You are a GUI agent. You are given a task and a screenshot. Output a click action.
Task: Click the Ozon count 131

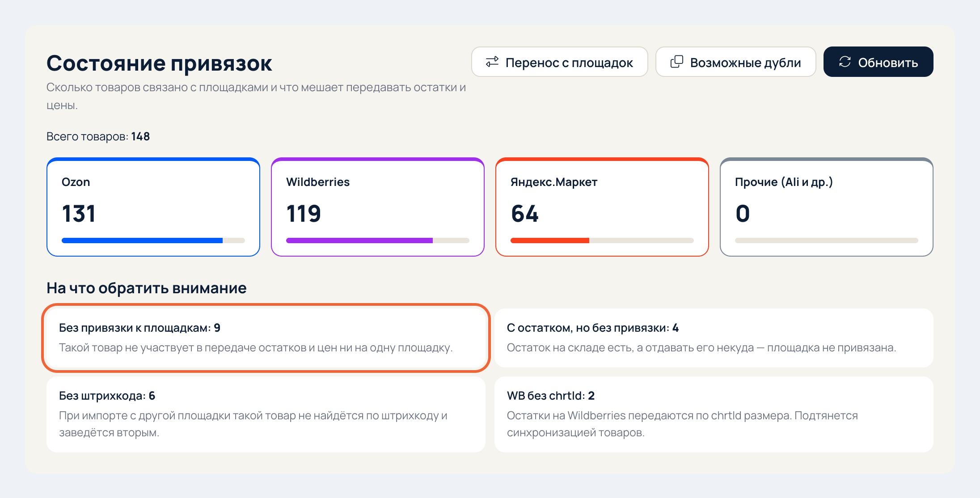[x=79, y=213]
